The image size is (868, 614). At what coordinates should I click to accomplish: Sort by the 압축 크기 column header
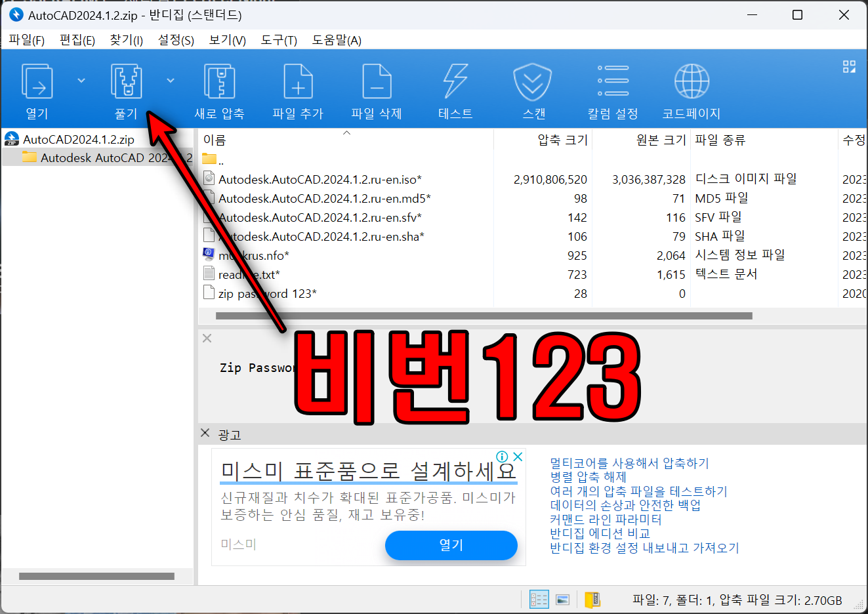click(x=562, y=140)
